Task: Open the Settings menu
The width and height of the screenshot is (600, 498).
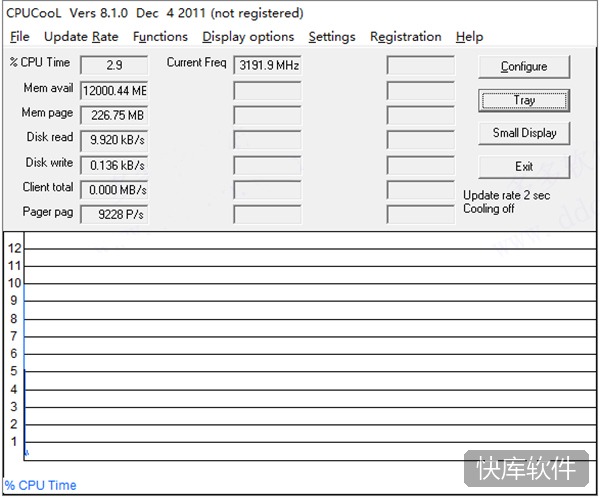Action: click(x=332, y=37)
